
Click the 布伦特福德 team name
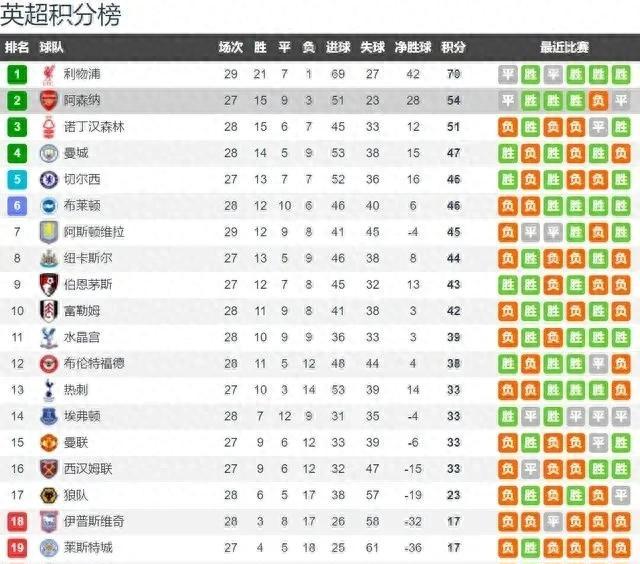tap(94, 364)
